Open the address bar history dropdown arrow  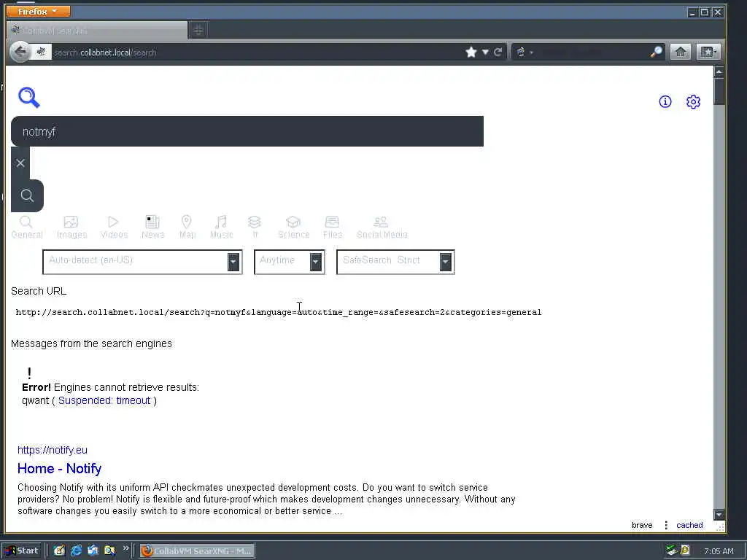click(485, 52)
